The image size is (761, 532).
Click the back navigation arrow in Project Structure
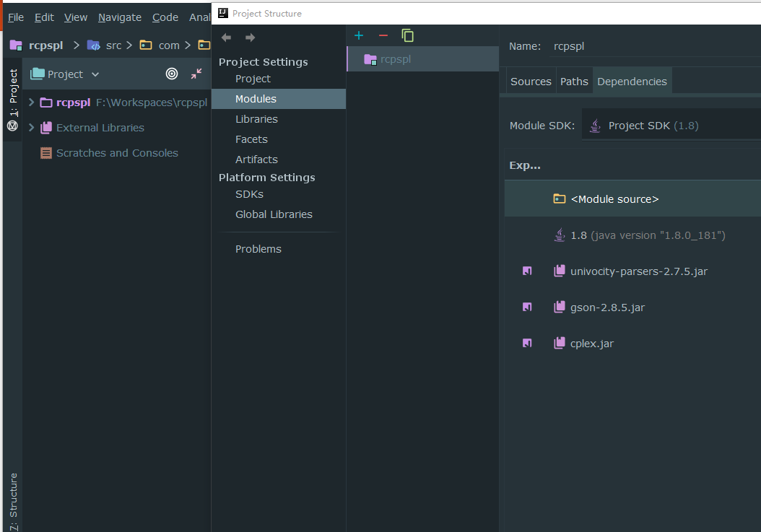coord(226,37)
